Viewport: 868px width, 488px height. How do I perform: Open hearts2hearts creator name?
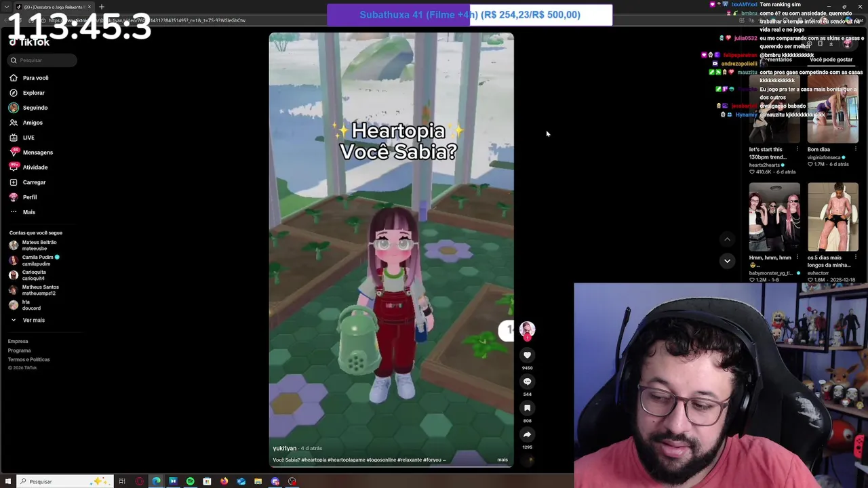tap(764, 165)
